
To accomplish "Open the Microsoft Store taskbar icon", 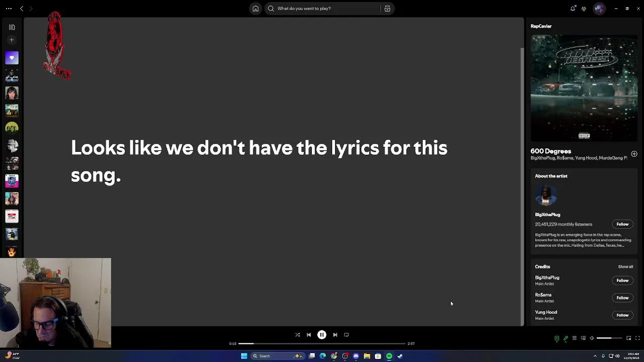I will [378, 356].
